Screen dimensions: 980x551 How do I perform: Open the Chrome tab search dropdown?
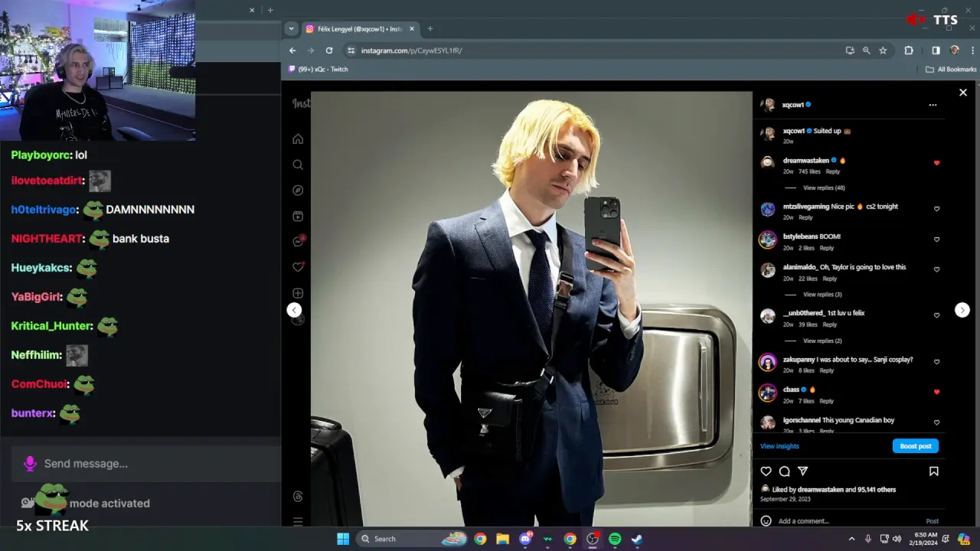point(291,29)
